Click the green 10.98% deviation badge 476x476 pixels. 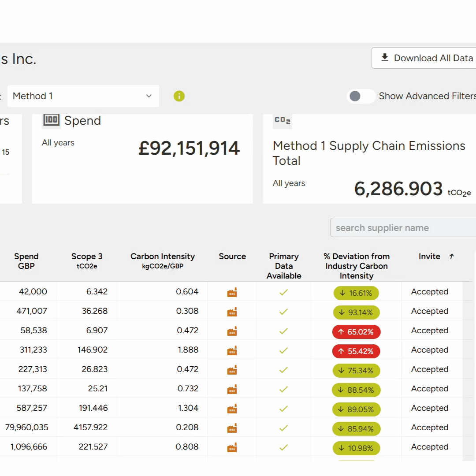[x=356, y=448]
